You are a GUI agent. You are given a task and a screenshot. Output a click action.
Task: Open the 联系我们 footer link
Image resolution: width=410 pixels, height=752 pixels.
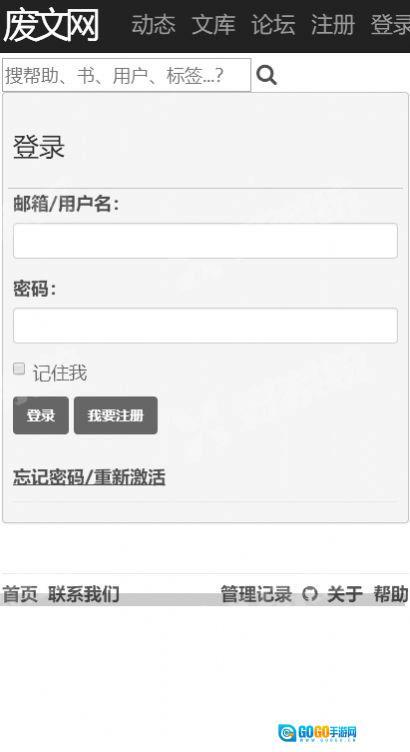coord(83,594)
